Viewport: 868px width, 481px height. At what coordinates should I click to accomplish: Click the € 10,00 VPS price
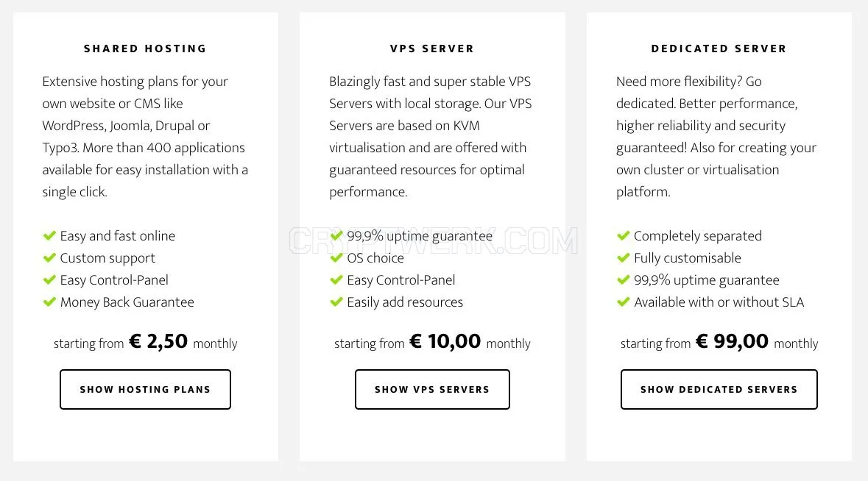pos(445,341)
